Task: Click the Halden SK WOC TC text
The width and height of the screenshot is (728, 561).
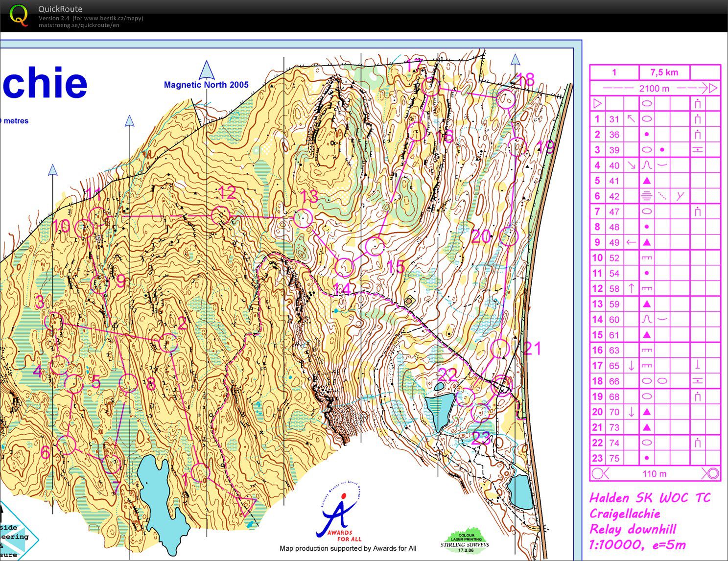Action: click(x=650, y=498)
